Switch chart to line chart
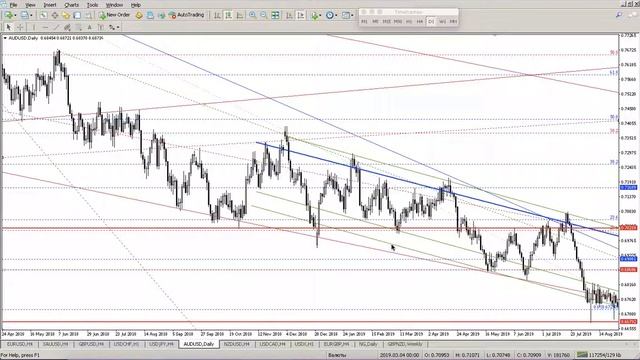This screenshot has height=360, width=640. coord(240,15)
